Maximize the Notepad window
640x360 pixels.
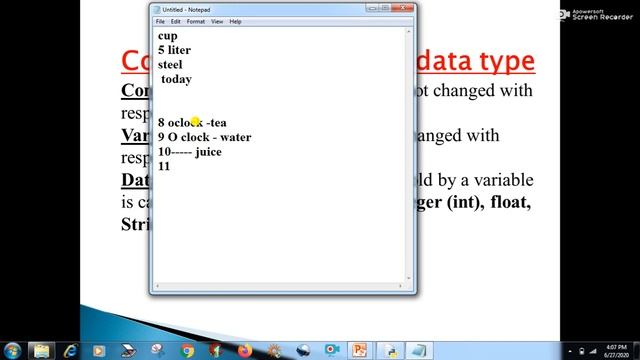point(384,8)
